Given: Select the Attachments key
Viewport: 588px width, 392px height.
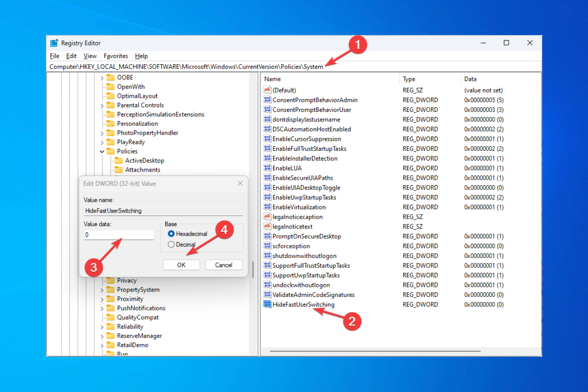Looking at the screenshot, I should [142, 170].
